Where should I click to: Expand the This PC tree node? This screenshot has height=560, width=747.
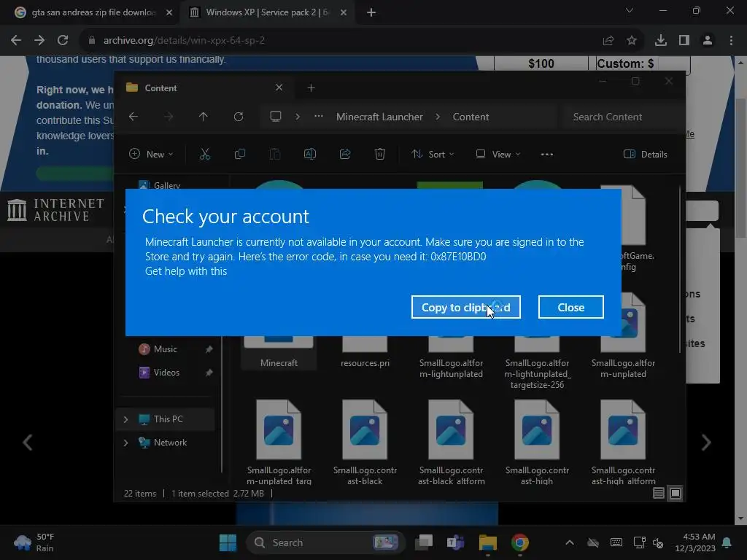pyautogui.click(x=125, y=419)
